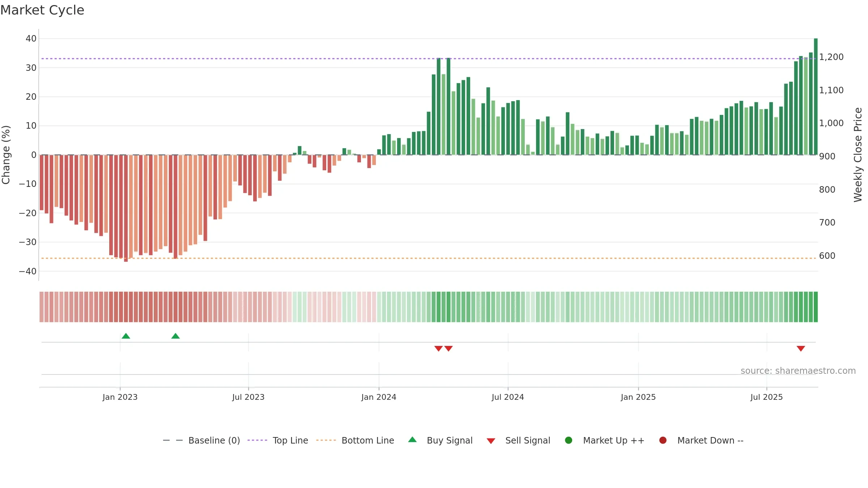Click the green triangle icon in the legend
The image size is (868, 488).
(x=412, y=440)
